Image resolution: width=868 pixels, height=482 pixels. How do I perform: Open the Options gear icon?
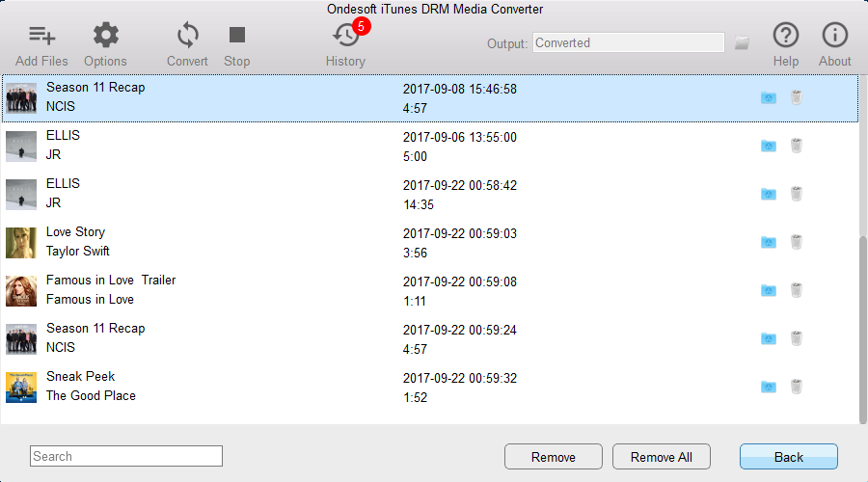105,37
